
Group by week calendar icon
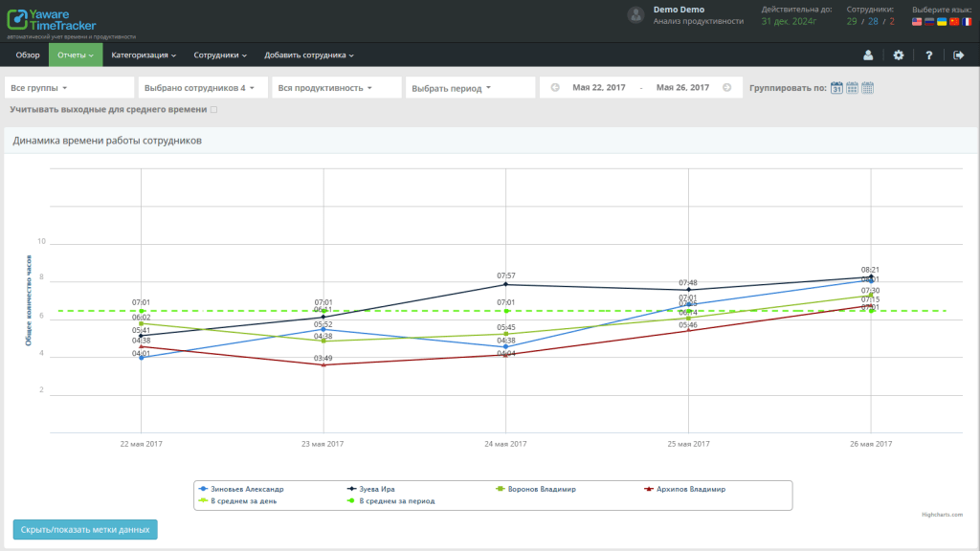(x=852, y=88)
